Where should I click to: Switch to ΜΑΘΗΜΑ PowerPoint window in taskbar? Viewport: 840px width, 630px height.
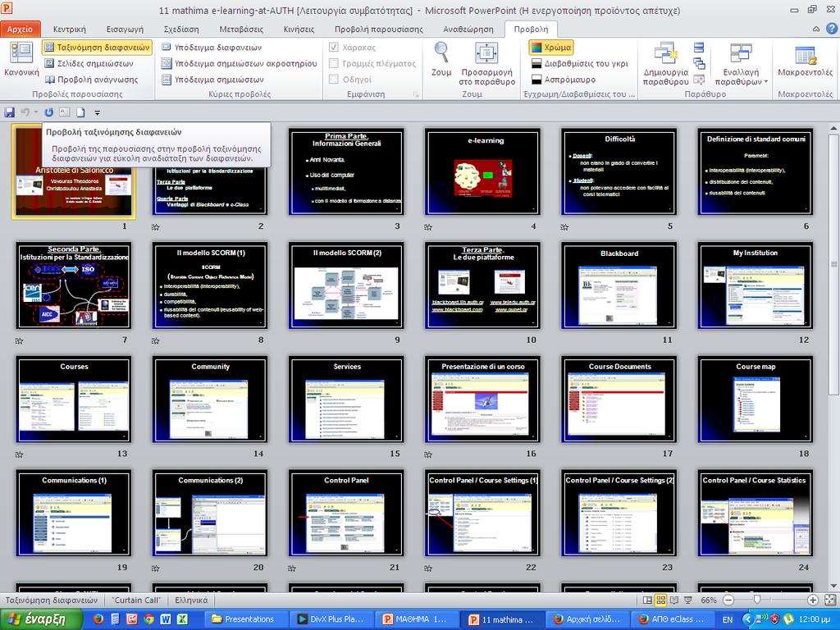click(x=418, y=619)
